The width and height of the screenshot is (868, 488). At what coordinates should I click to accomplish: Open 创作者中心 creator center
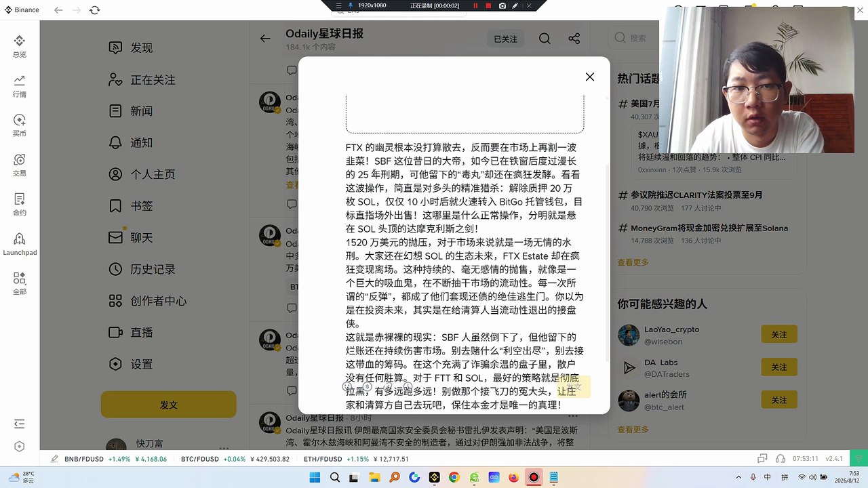(x=147, y=300)
